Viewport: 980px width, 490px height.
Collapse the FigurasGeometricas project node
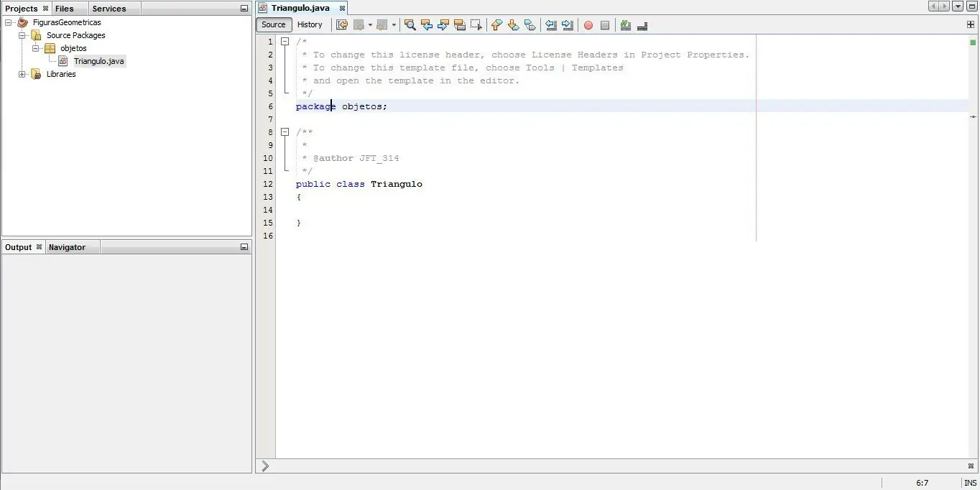click(x=9, y=22)
